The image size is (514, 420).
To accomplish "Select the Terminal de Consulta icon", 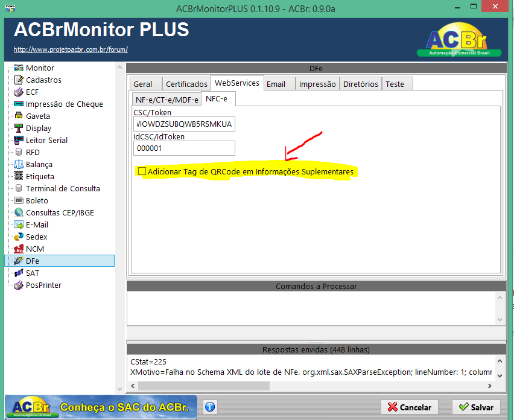I will 19,188.
